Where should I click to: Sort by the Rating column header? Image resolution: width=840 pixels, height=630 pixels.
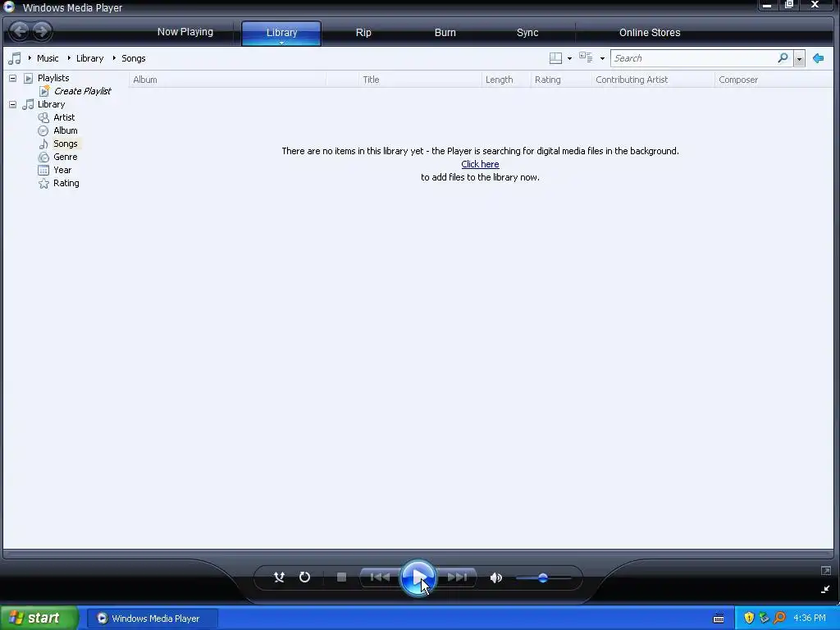tap(561, 80)
